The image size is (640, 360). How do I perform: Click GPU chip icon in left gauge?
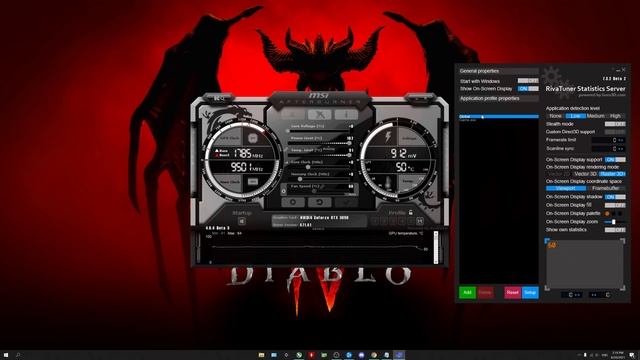click(253, 138)
